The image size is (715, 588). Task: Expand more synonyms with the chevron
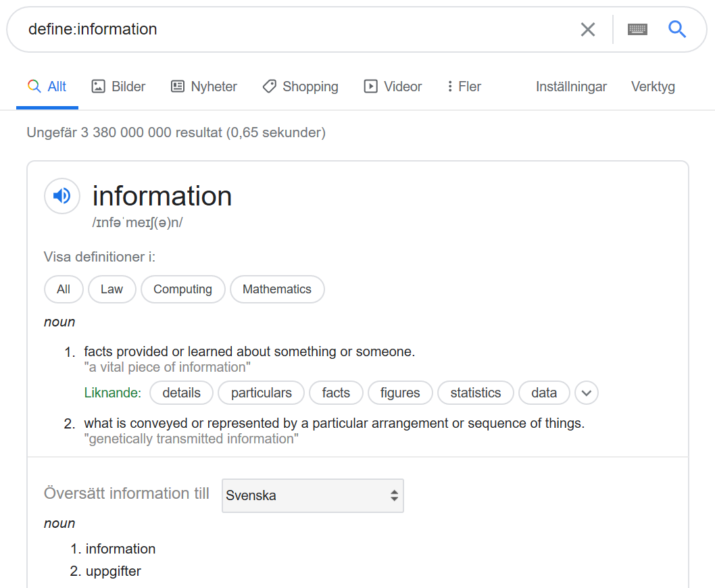pos(587,393)
